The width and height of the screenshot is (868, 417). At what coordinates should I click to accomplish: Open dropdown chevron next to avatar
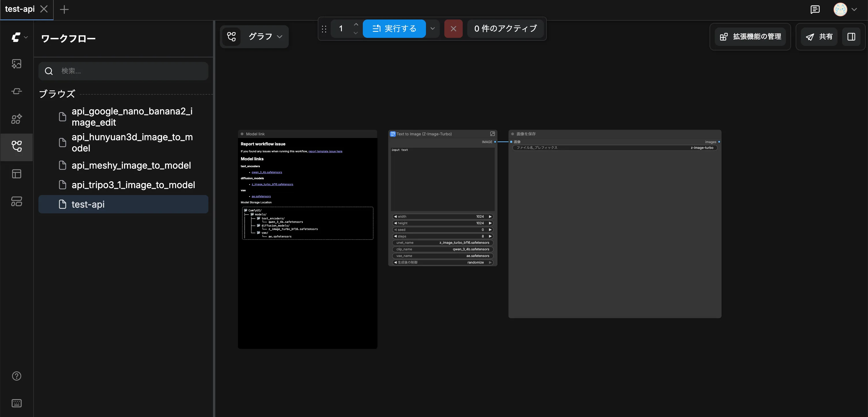coord(854,9)
